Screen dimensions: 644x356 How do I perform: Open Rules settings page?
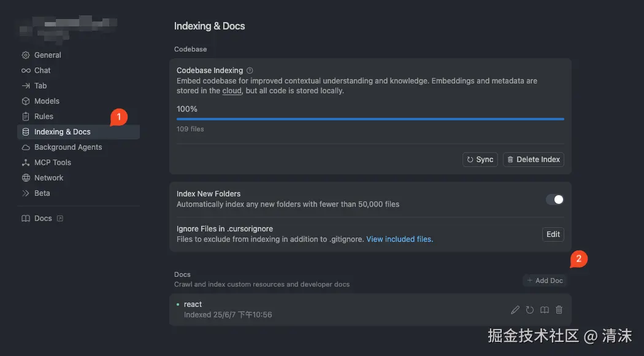point(44,117)
